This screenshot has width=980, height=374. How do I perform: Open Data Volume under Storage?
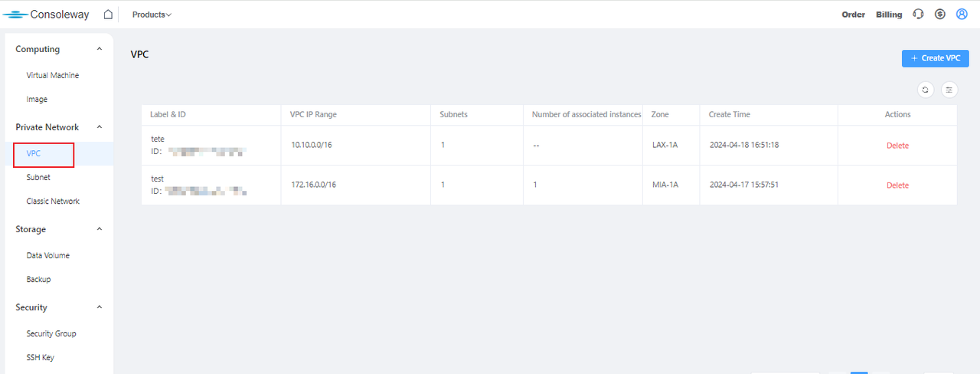47,255
